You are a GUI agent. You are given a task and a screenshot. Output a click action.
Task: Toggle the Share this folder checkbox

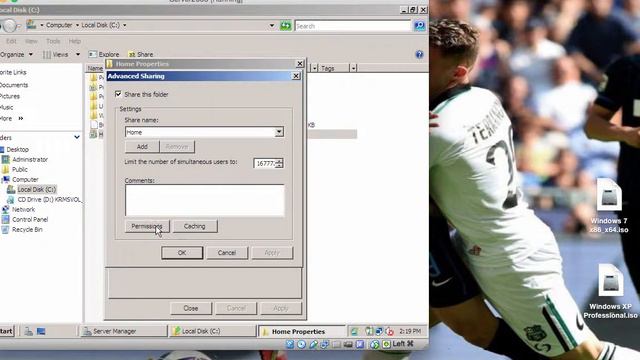pos(118,94)
